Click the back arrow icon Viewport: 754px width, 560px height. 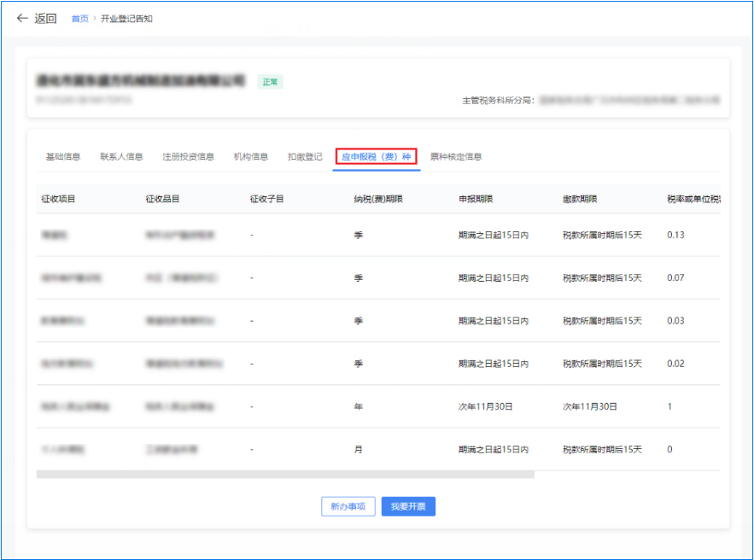(x=22, y=18)
